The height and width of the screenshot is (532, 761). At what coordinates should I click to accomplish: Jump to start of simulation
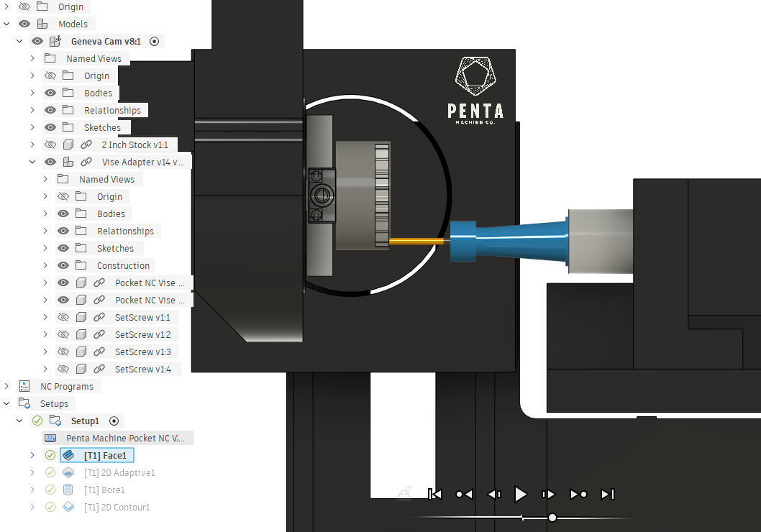point(434,494)
